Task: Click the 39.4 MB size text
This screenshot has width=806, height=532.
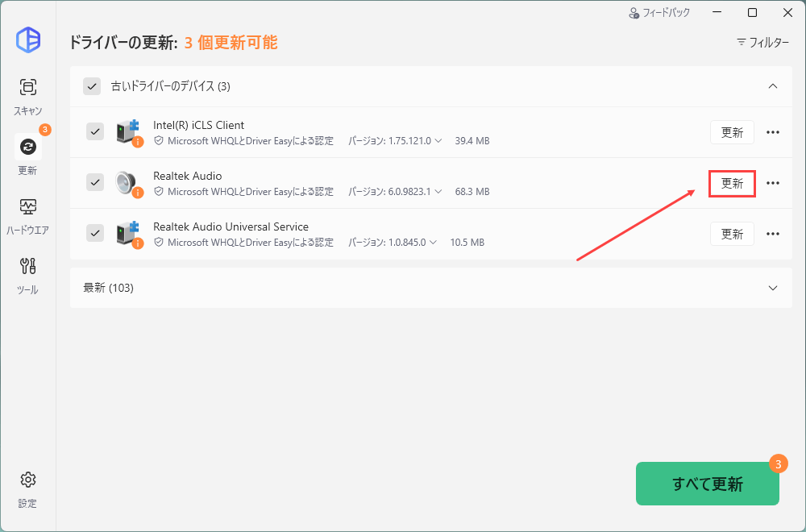Action: (472, 140)
